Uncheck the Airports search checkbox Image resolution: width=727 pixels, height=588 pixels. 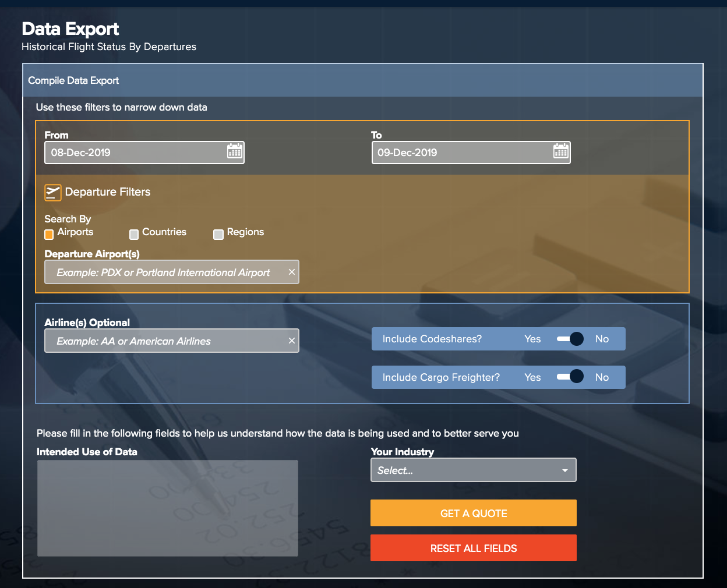[x=49, y=234]
